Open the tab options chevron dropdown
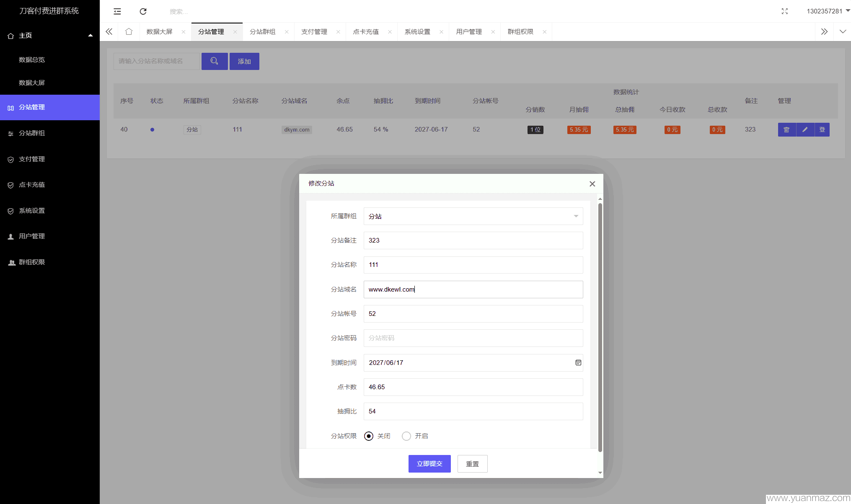The image size is (851, 504). click(843, 31)
